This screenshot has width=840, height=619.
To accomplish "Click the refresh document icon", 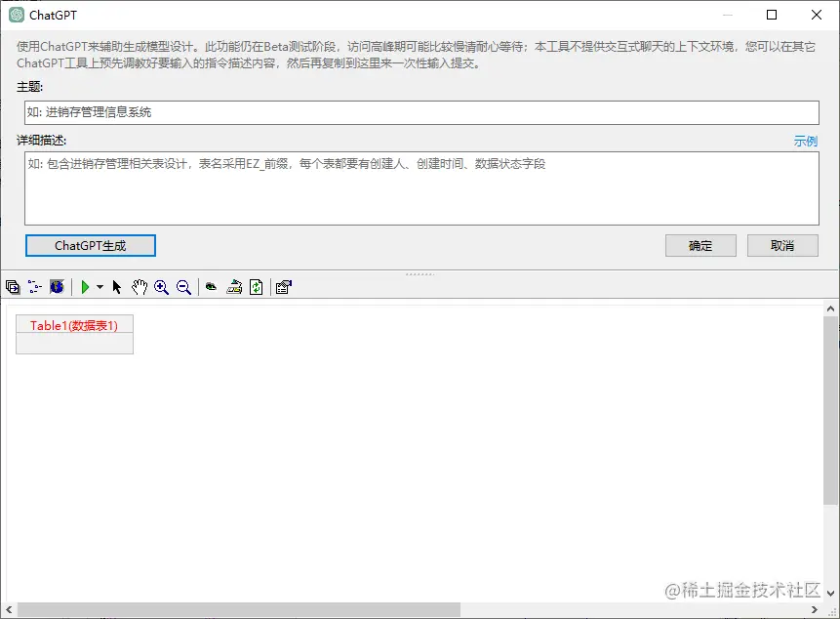I will click(256, 287).
